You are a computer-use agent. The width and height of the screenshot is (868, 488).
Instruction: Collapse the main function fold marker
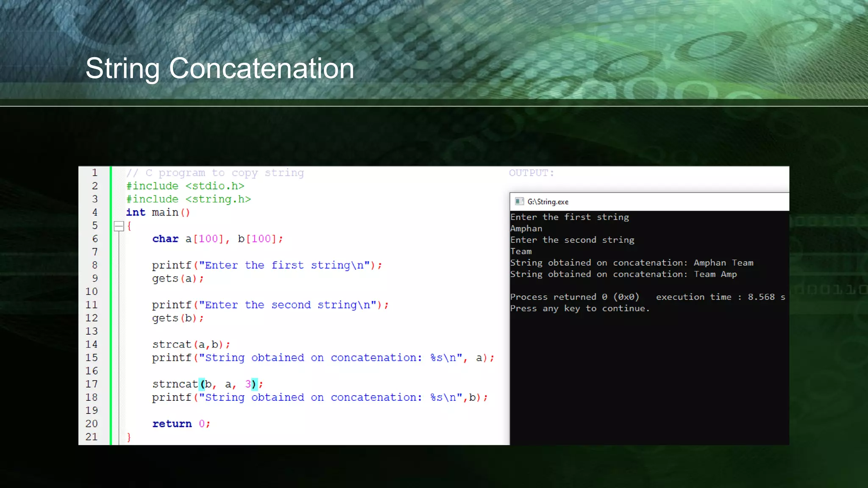119,226
